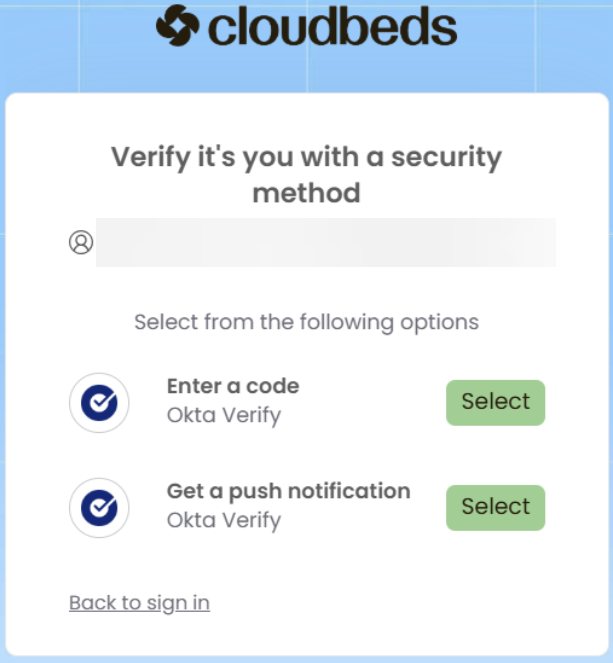Click "Okta Verify" text under push notification

(x=224, y=519)
